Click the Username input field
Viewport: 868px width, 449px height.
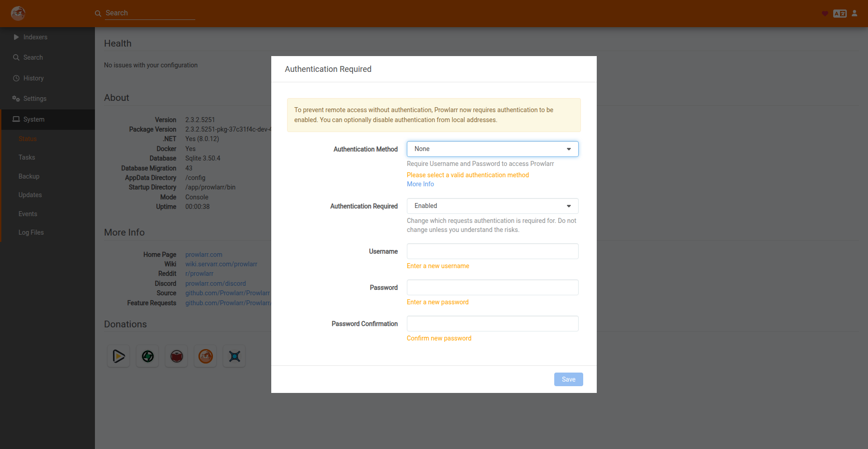tap(492, 251)
